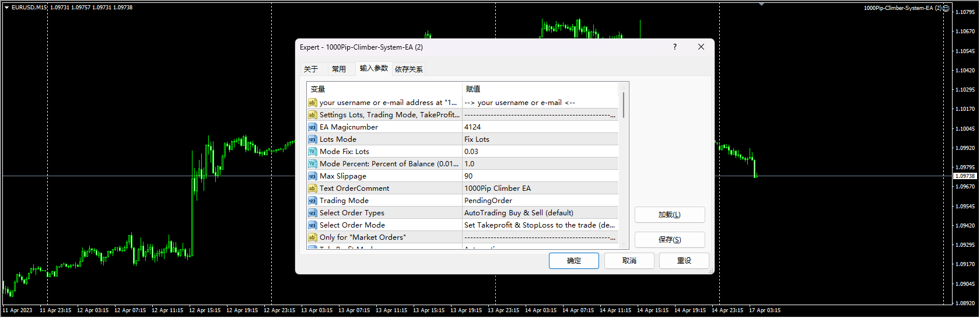Open the Set Takeprofit & StopLoss value
The height and width of the screenshot is (318, 980).
click(540, 225)
